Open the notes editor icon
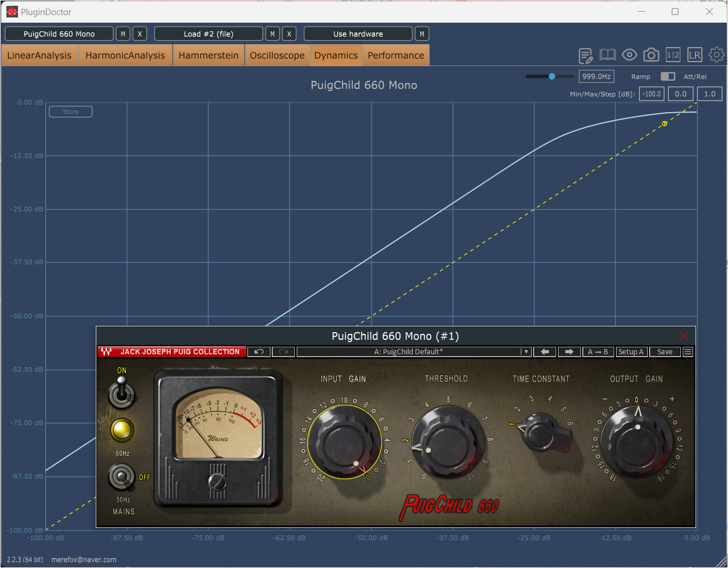Image resolution: width=728 pixels, height=568 pixels. tap(586, 55)
